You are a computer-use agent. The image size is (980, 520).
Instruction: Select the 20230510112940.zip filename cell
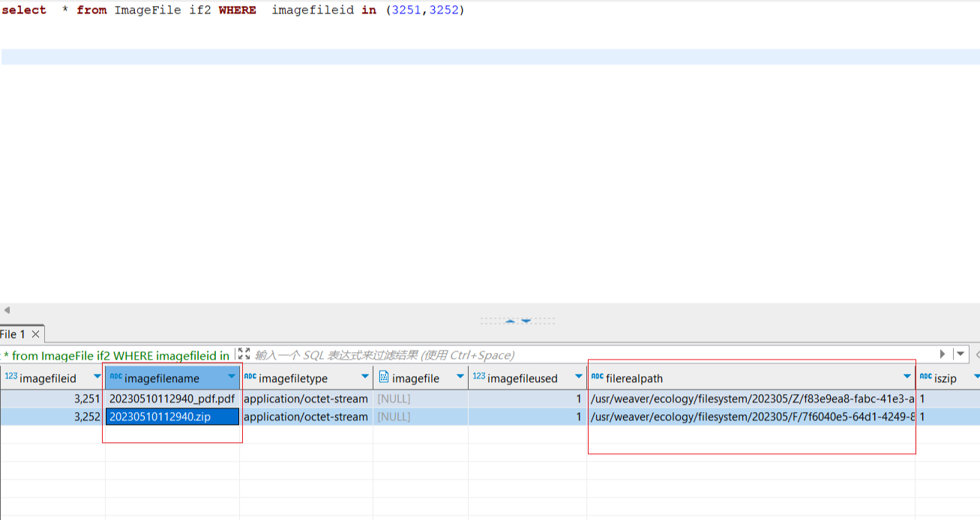(x=172, y=417)
